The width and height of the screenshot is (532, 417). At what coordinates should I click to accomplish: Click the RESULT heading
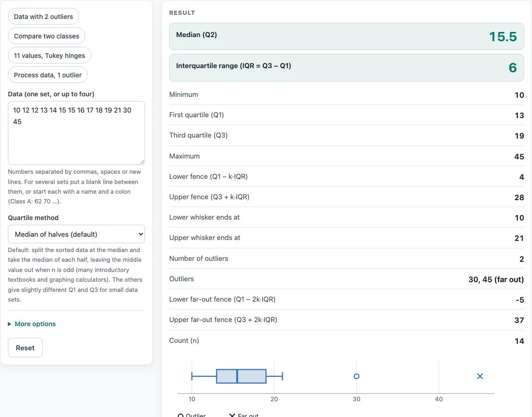tap(182, 13)
